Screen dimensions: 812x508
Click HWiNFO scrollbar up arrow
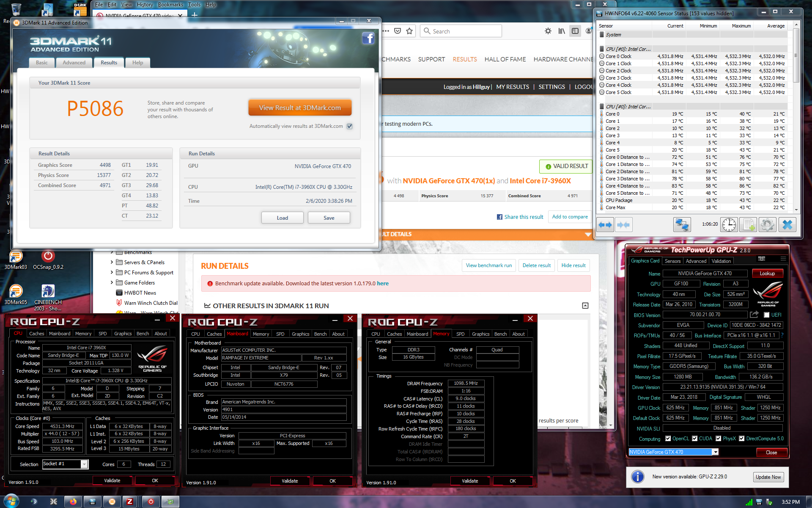(796, 25)
